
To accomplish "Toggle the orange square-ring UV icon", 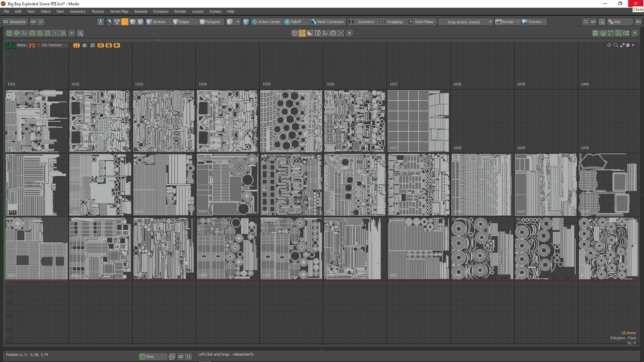I will pyautogui.click(x=101, y=45).
